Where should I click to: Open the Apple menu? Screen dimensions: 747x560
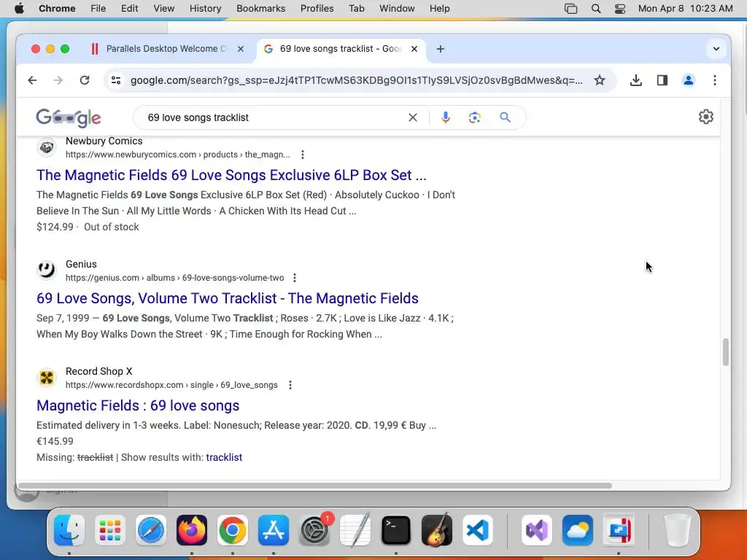19,9
